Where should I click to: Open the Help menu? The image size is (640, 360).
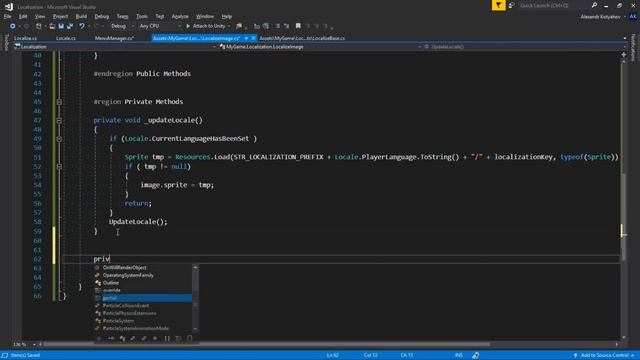pos(227,16)
